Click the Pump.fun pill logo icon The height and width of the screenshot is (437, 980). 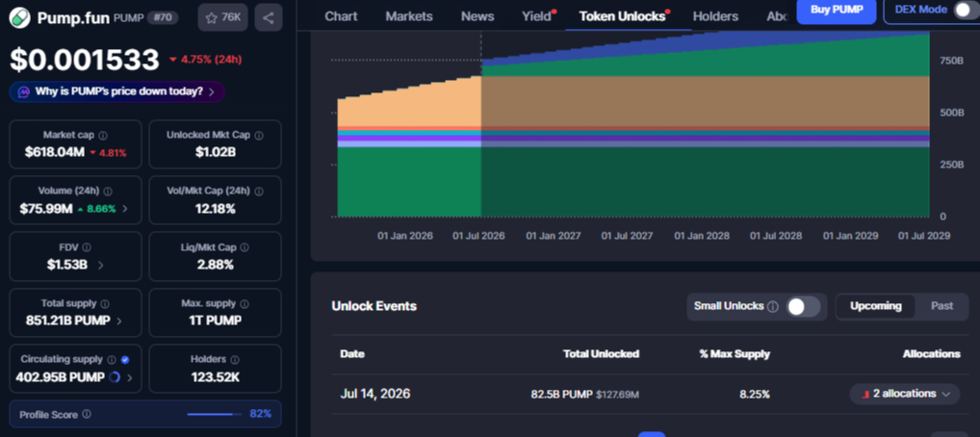[20, 17]
